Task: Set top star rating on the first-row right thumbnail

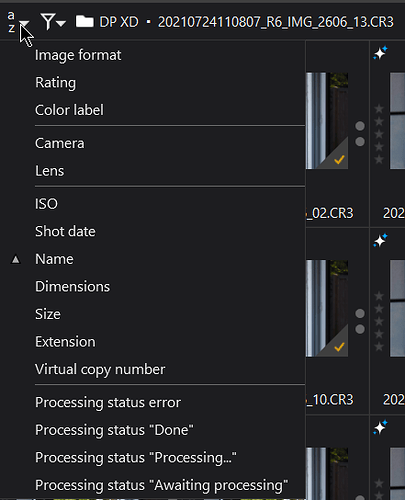Action: 379,109
